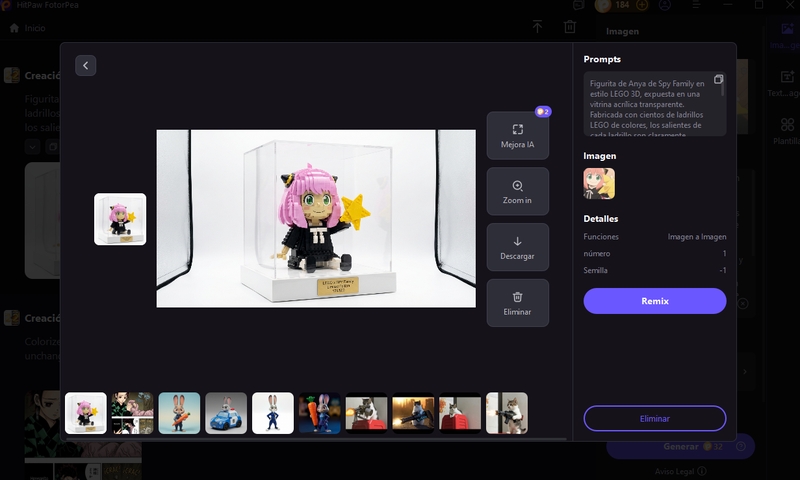
Task: Select the bunny holding carrot thumbnail
Action: click(x=320, y=413)
